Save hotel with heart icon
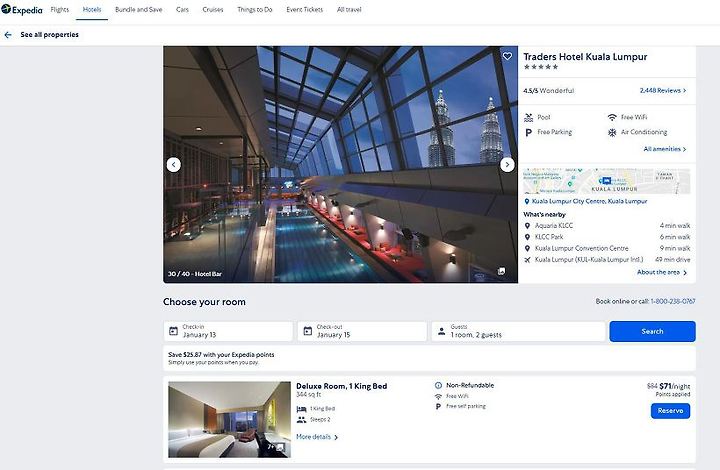The image size is (720, 470). click(507, 56)
